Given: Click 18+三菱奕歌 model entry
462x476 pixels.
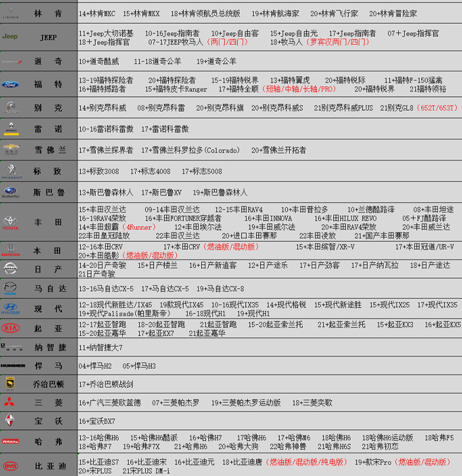Looking at the screenshot, I should (312, 403).
